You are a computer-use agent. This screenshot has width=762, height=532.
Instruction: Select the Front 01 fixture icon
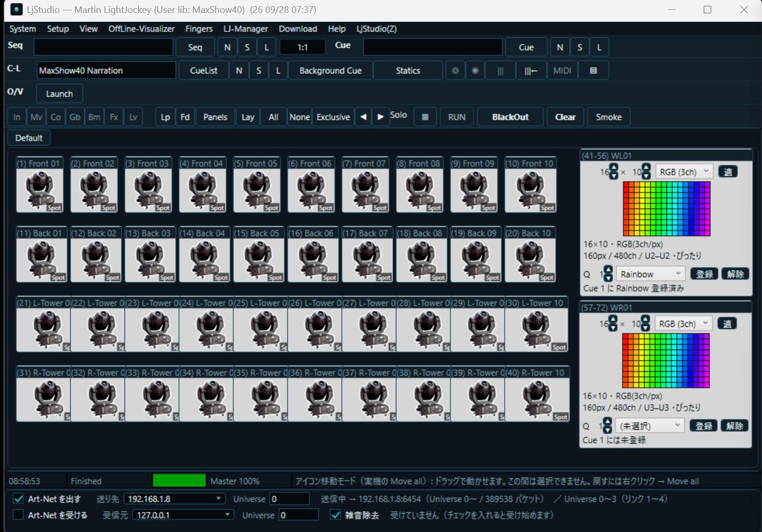(40, 191)
